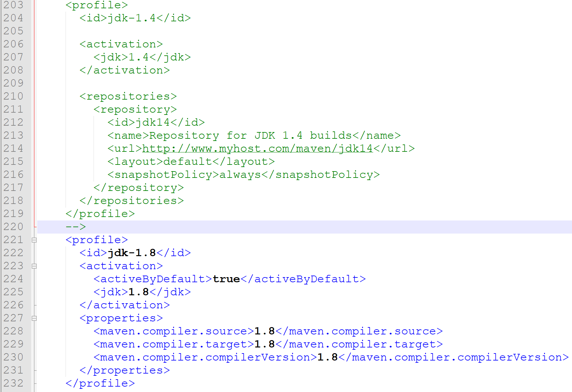The width and height of the screenshot is (572, 392).
Task: Collapse the properties block at line 227
Action: 34,318
